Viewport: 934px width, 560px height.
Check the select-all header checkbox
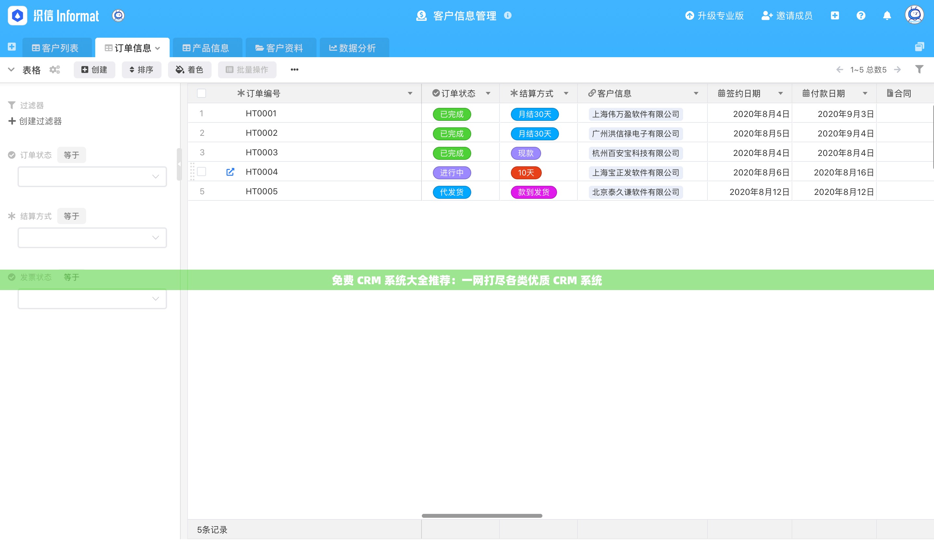coord(201,93)
